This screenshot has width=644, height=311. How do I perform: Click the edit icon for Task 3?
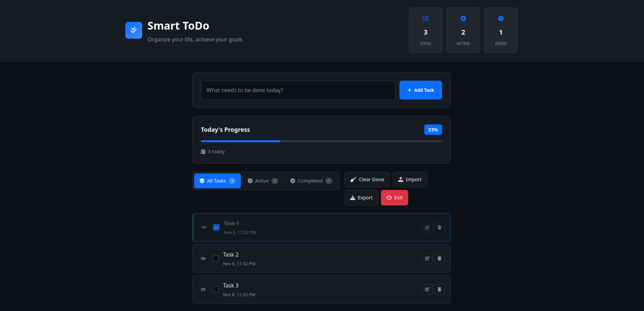click(427, 289)
